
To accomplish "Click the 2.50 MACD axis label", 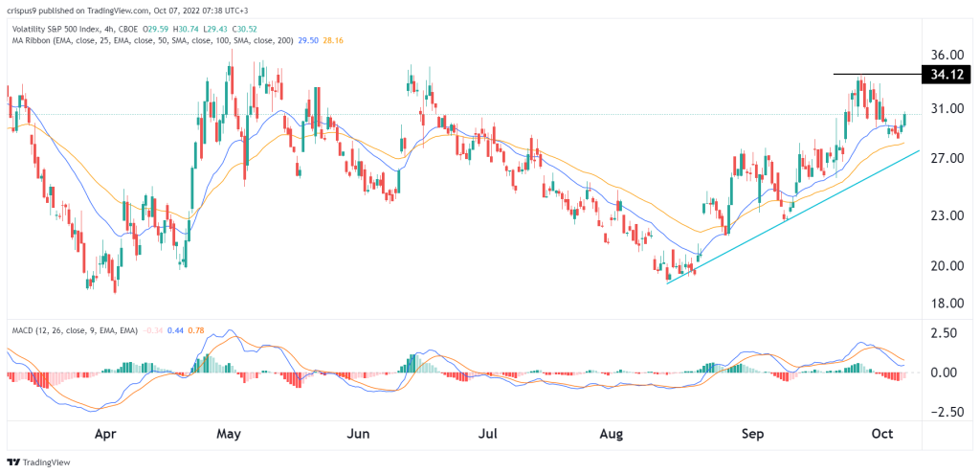I will 945,333.
